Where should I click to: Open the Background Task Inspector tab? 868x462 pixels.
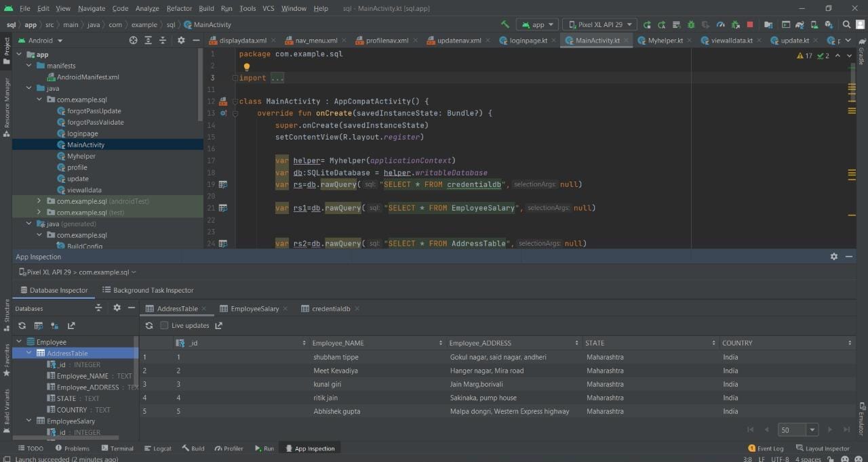click(x=148, y=290)
